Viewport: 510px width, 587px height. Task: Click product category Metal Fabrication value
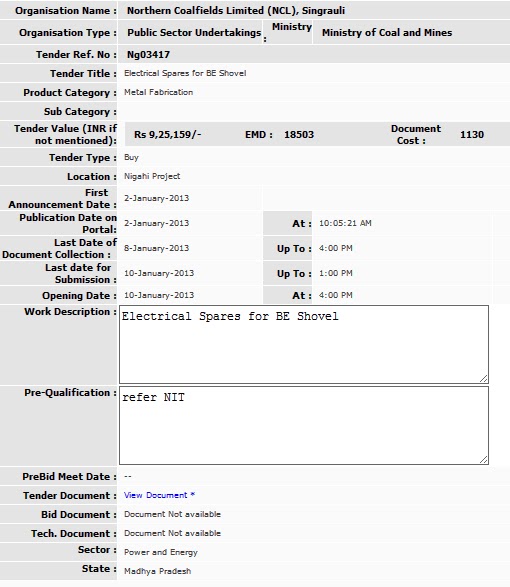point(158,92)
